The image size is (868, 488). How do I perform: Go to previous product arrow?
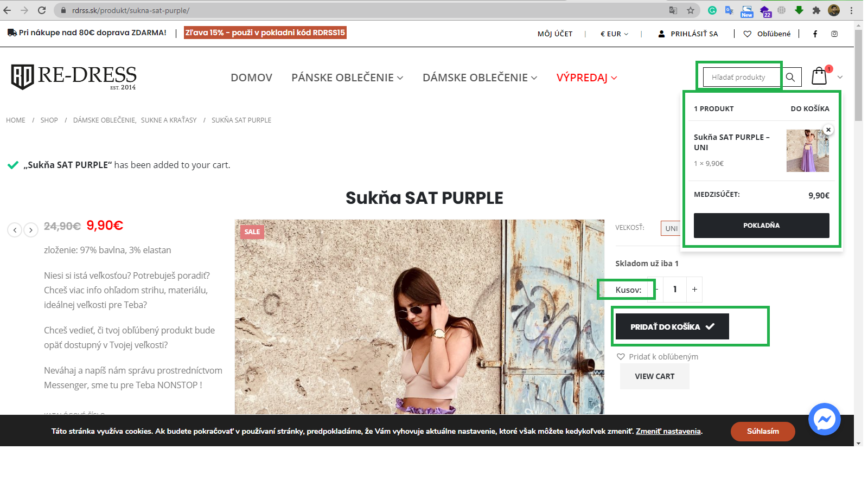(x=15, y=230)
